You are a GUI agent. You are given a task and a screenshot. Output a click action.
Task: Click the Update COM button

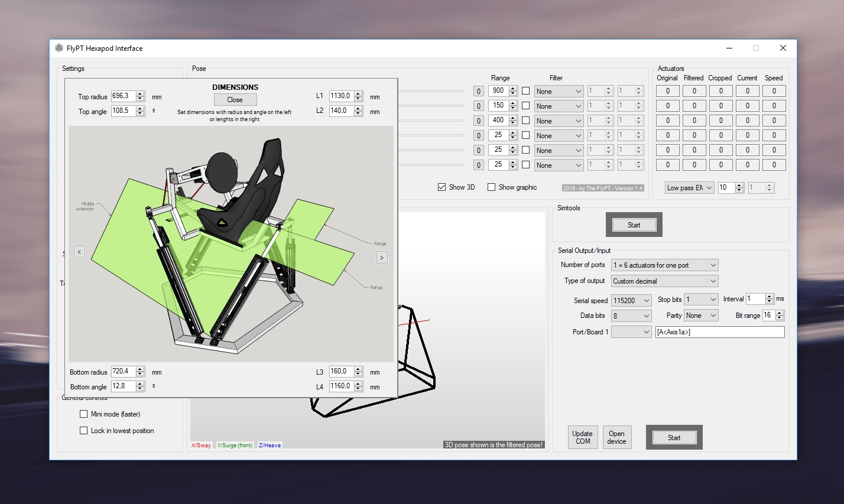pos(583,437)
